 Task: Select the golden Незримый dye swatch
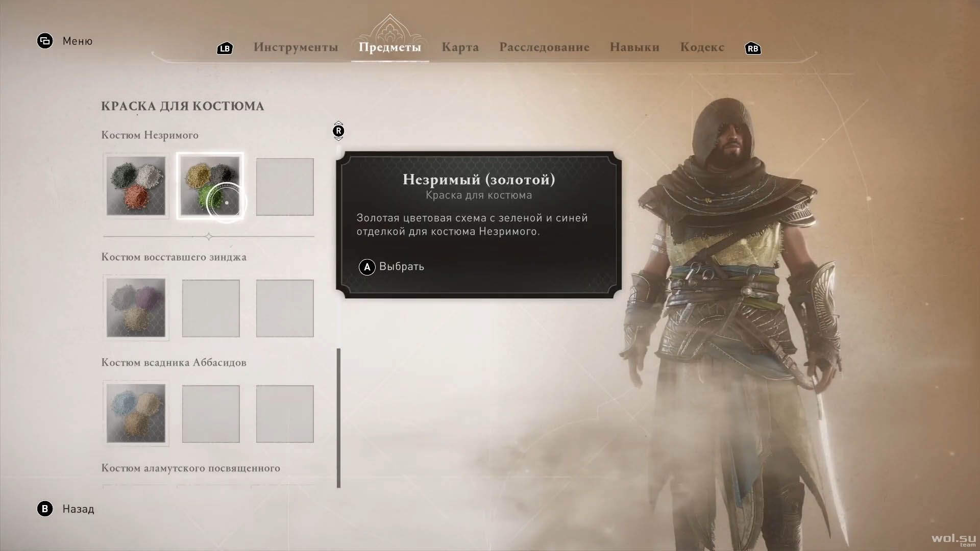[x=210, y=186]
